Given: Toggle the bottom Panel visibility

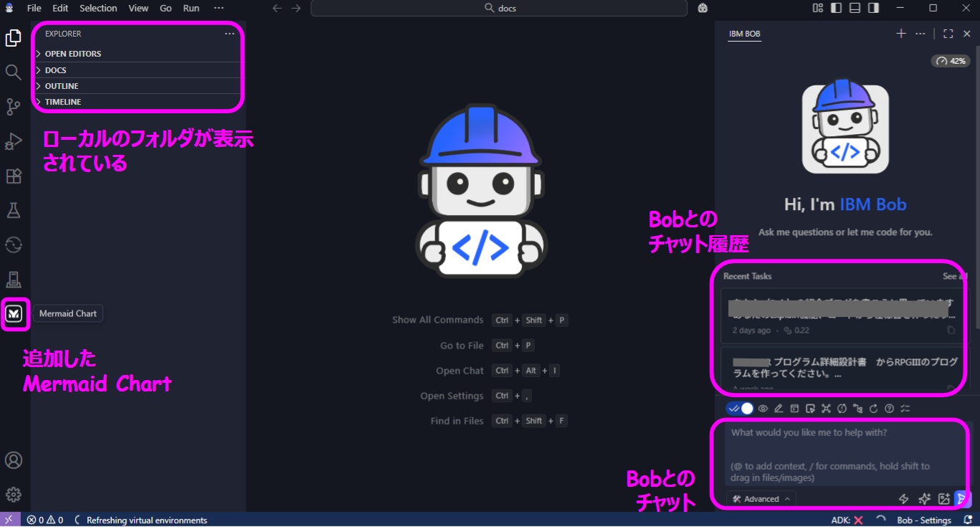Looking at the screenshot, I should (855, 8).
